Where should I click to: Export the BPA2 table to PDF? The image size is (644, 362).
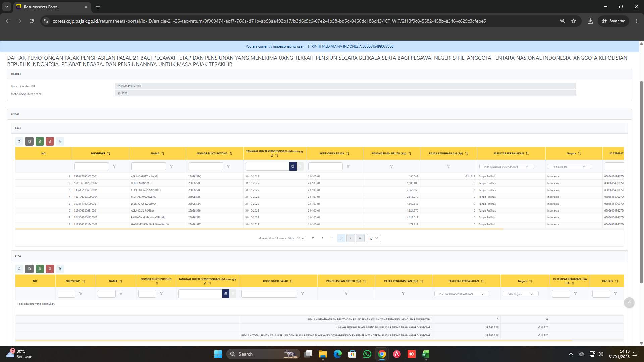point(50,268)
